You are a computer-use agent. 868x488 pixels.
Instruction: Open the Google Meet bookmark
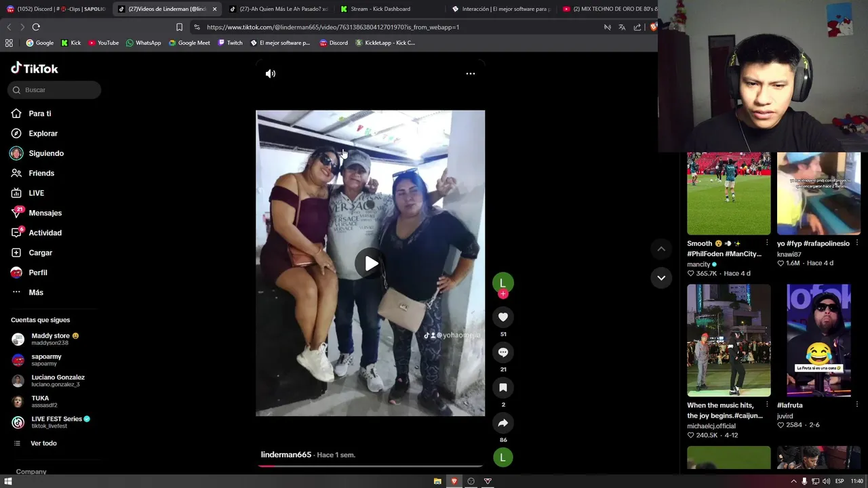(x=189, y=43)
